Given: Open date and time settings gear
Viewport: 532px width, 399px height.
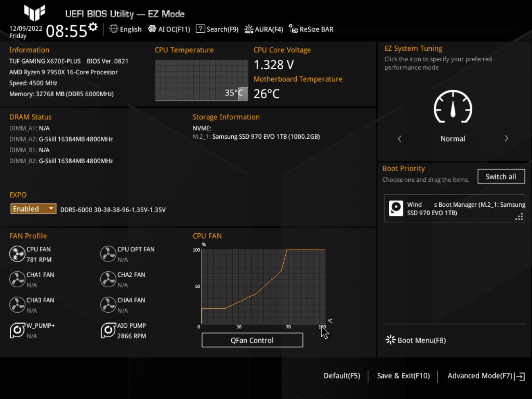Looking at the screenshot, I should click(93, 27).
